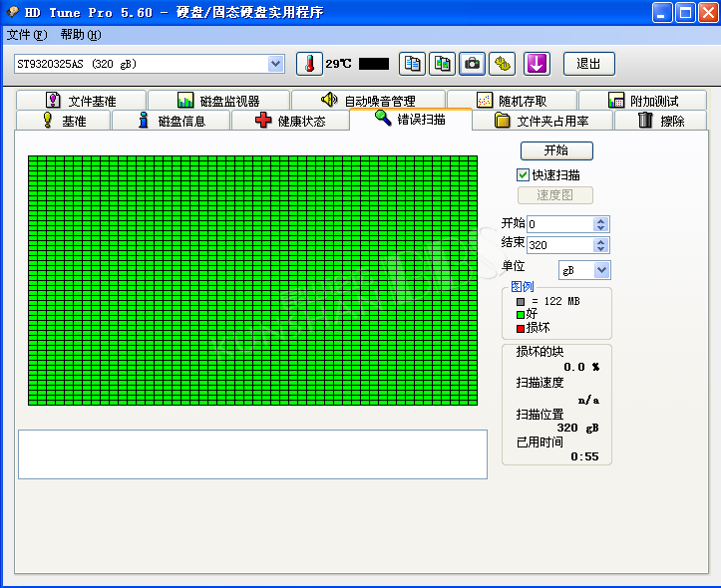721x588 pixels.
Task: Decrease the 开始 value with down arrow
Action: pos(600,228)
